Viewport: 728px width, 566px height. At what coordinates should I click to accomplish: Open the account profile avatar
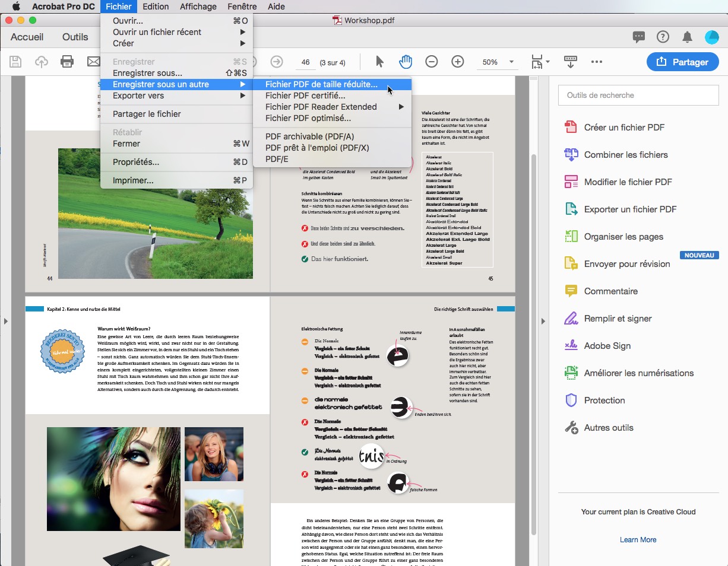(712, 37)
